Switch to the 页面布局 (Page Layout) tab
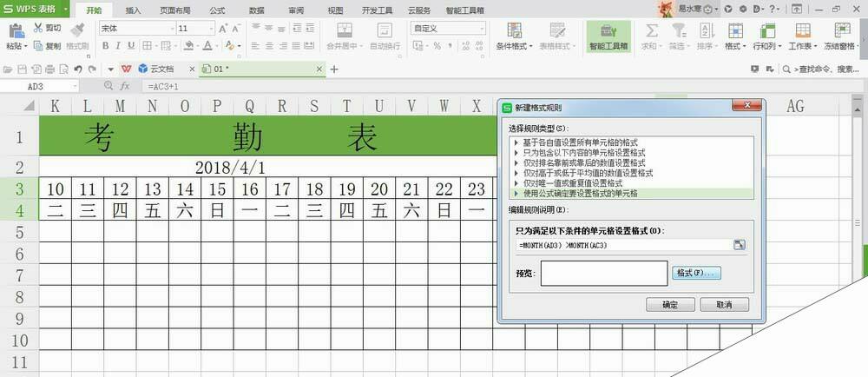Image resolution: width=868 pixels, height=377 pixels. [175, 10]
